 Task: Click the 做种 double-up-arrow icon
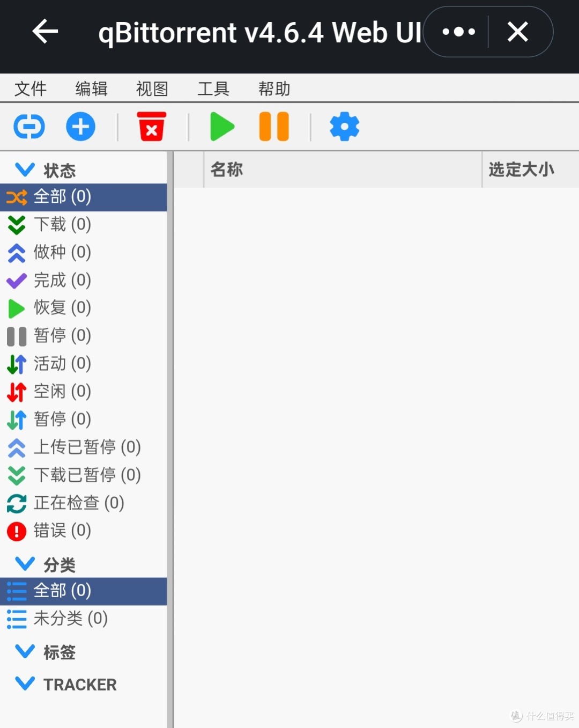[17, 253]
